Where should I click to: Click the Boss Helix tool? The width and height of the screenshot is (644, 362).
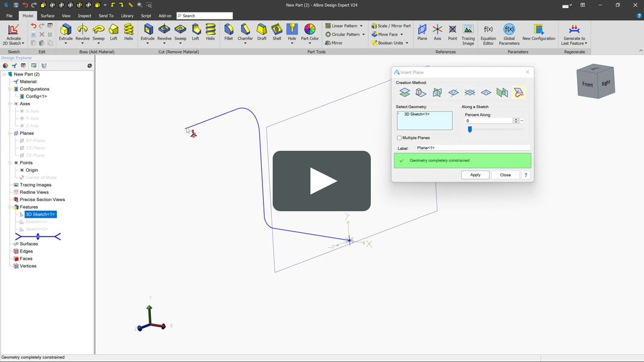click(129, 31)
